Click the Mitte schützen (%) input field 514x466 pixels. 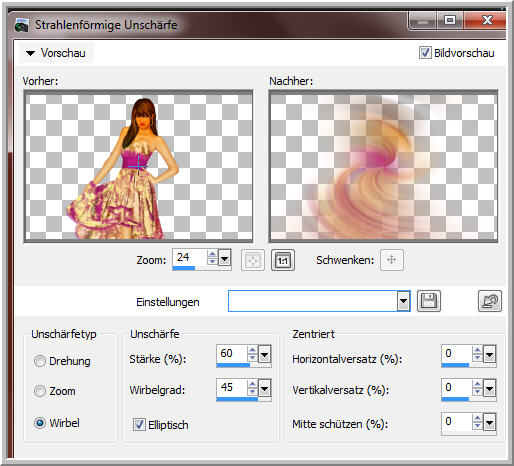point(457,422)
